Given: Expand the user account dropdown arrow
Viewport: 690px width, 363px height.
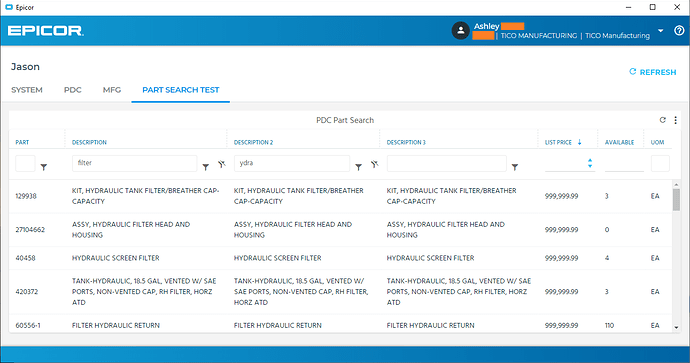Looking at the screenshot, I should [x=661, y=31].
